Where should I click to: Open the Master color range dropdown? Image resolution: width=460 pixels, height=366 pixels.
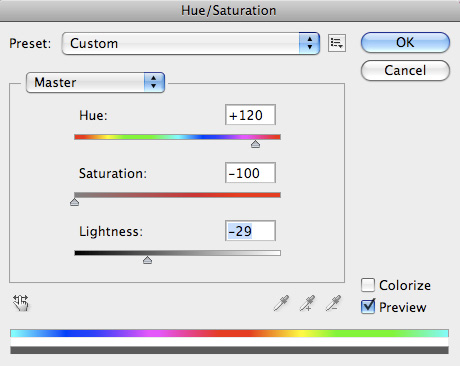coord(95,82)
